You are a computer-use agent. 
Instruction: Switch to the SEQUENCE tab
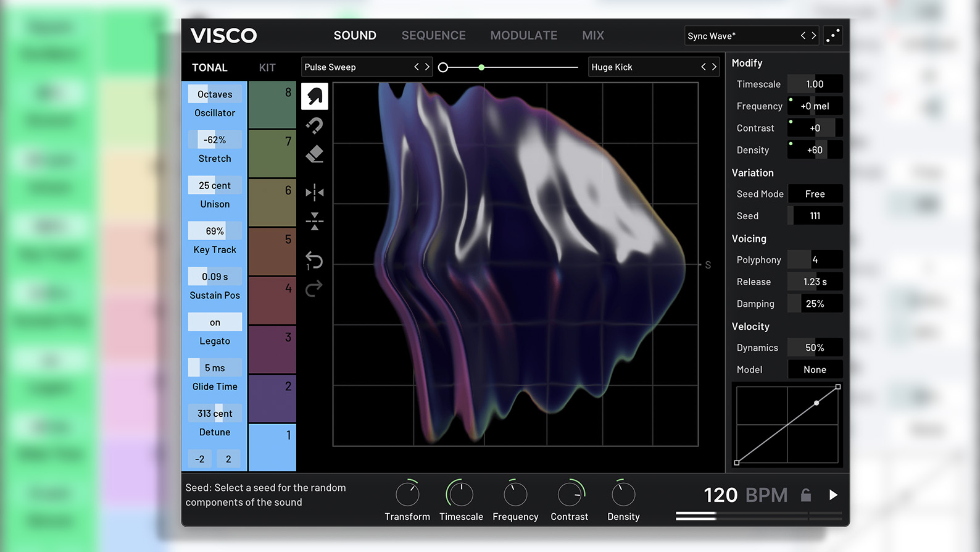point(434,36)
